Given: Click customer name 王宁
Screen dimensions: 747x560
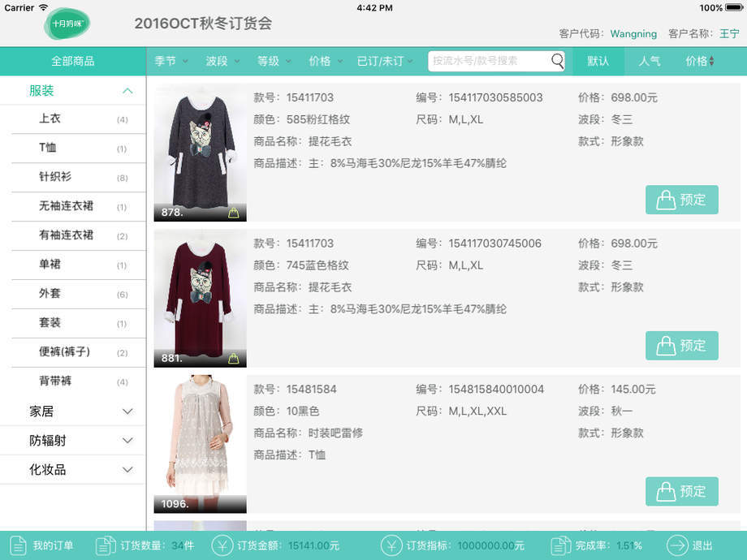Looking at the screenshot, I should 729,34.
